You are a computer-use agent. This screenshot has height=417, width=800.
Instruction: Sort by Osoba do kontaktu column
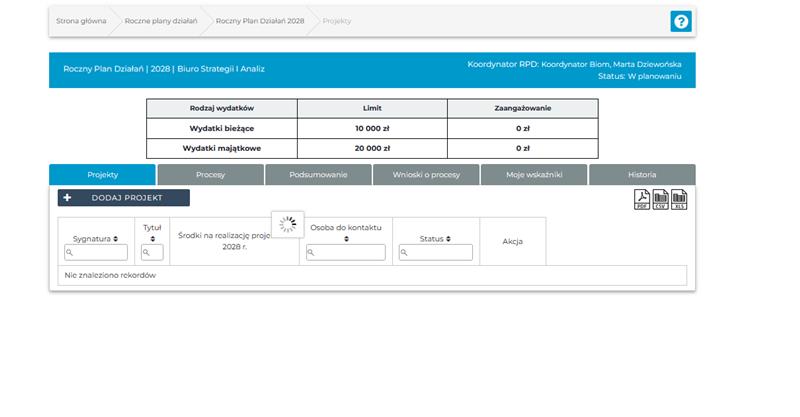coord(346,239)
